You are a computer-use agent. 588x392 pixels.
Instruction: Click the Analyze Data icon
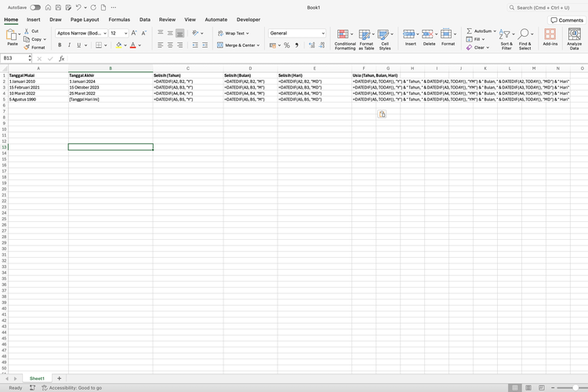(x=574, y=34)
